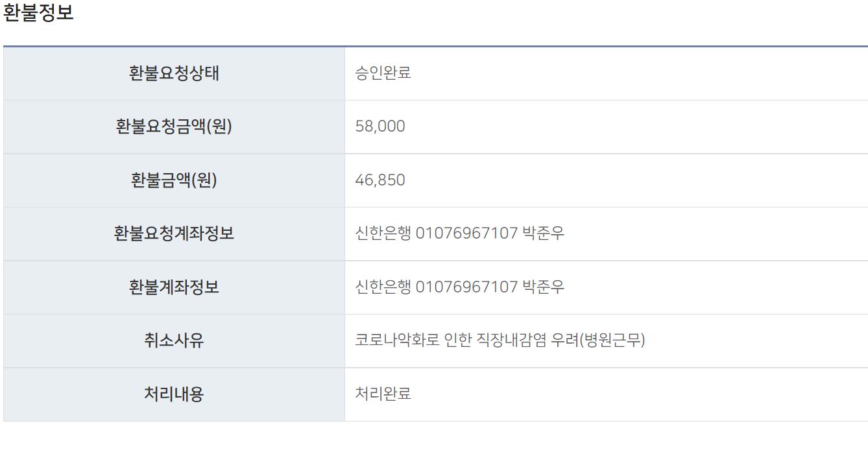The image size is (868, 452).
Task: Click 신한은행 in the 환불계좌정보 row
Action: [383, 287]
